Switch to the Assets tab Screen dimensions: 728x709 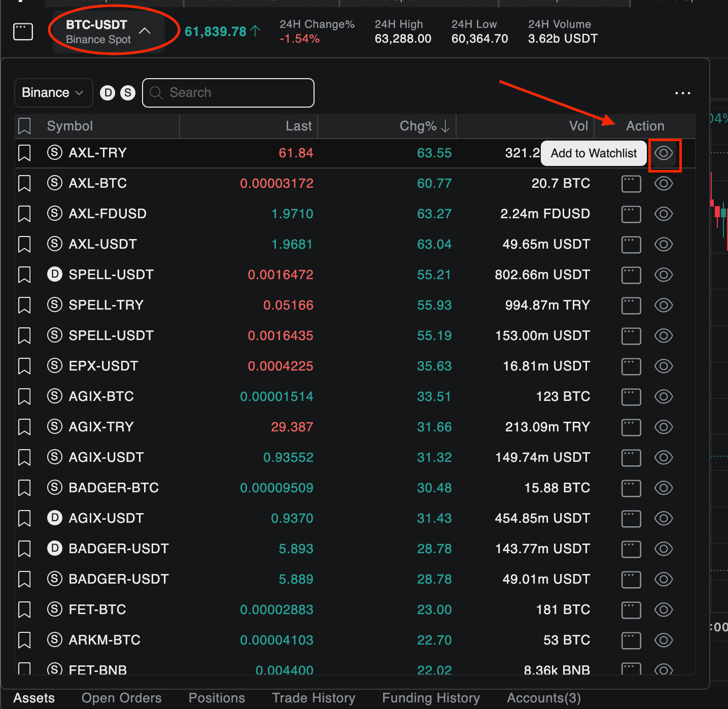(34, 698)
